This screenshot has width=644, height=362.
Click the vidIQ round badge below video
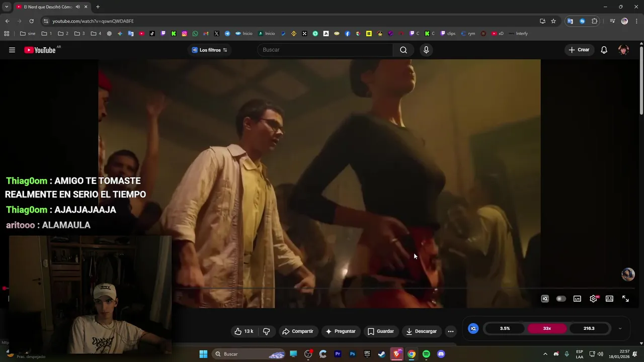[473, 328]
